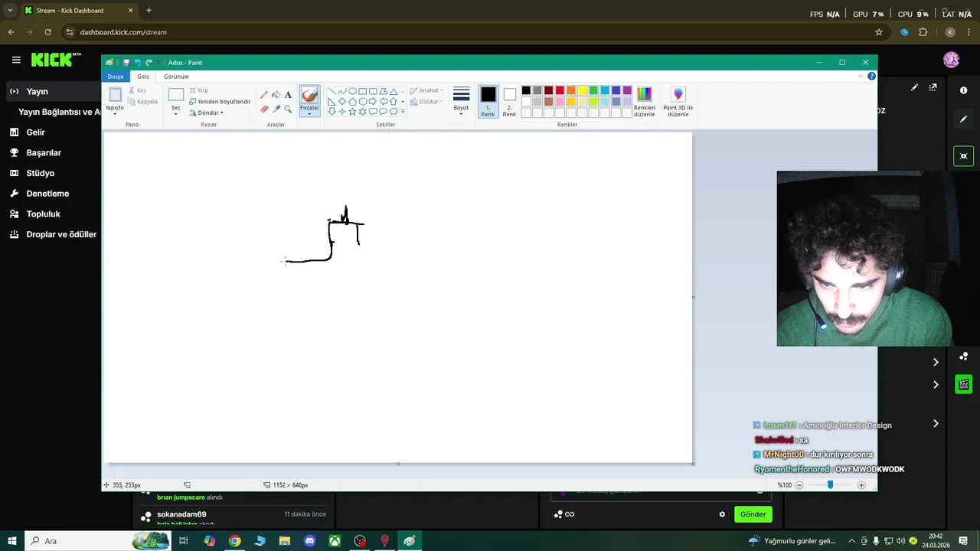Open Discord from the Windows taskbar
The height and width of the screenshot is (551, 980).
pyautogui.click(x=309, y=541)
